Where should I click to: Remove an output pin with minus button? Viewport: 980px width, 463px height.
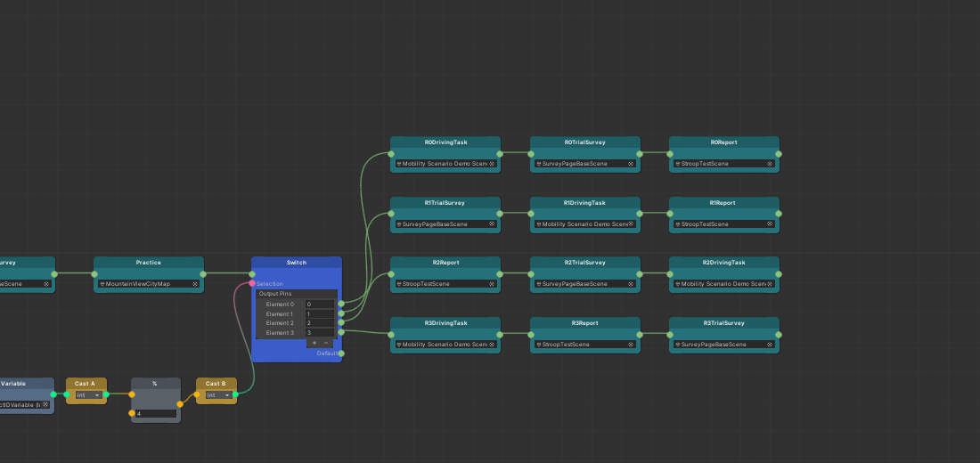tap(325, 343)
